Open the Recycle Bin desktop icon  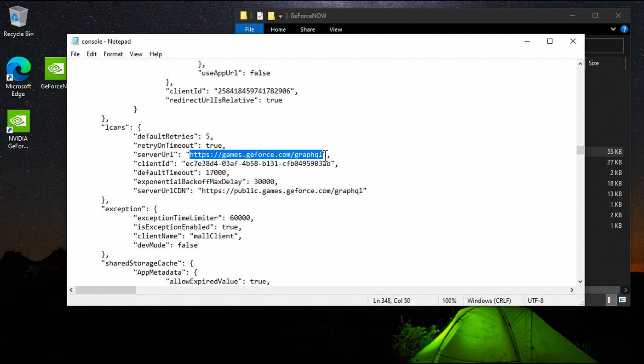click(x=18, y=21)
